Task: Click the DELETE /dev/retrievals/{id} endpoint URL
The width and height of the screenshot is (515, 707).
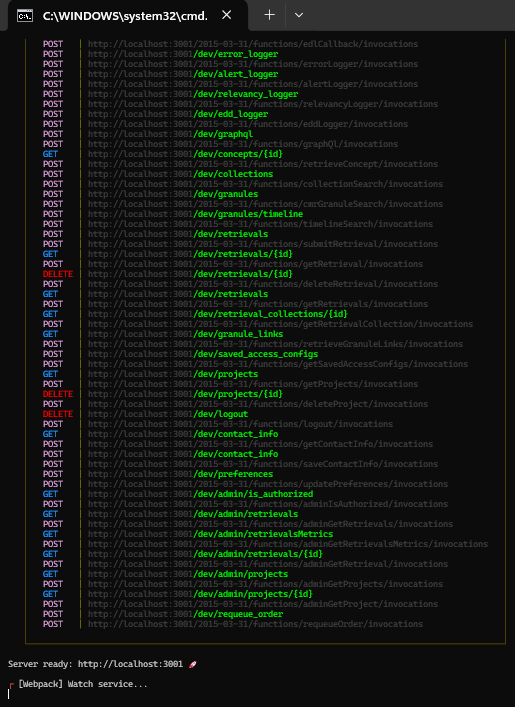Action: (190, 274)
